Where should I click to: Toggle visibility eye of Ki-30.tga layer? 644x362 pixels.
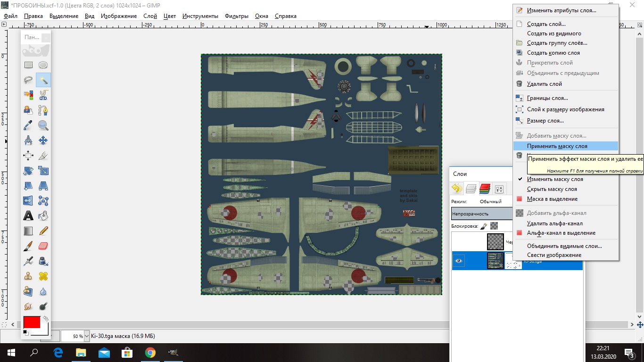pos(459,261)
